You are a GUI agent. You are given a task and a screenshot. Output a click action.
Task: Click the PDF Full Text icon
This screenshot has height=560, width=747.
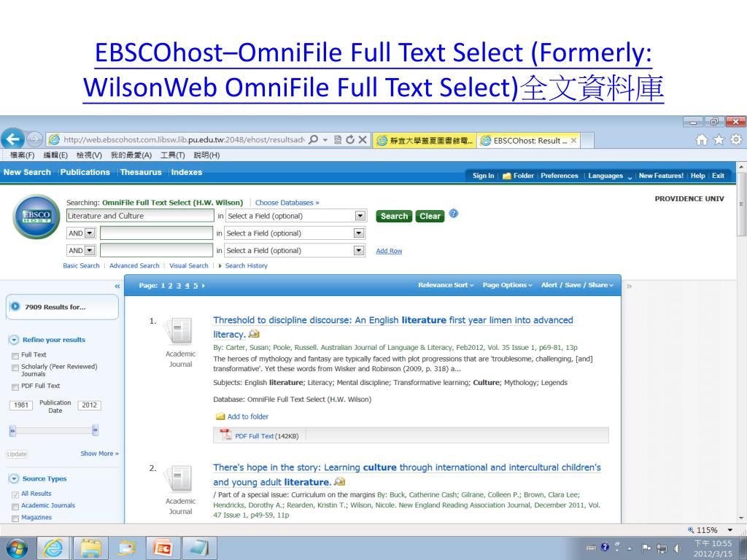(x=225, y=435)
